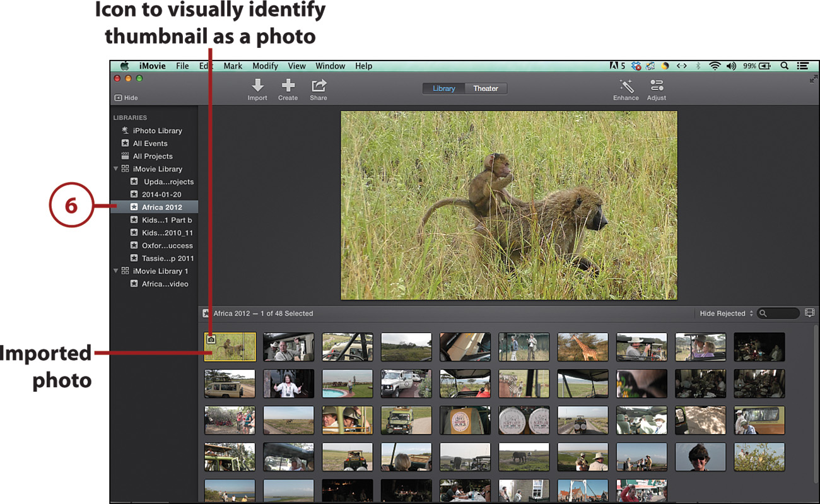
Task: Select the swimming pool thumbnail
Action: point(348,384)
